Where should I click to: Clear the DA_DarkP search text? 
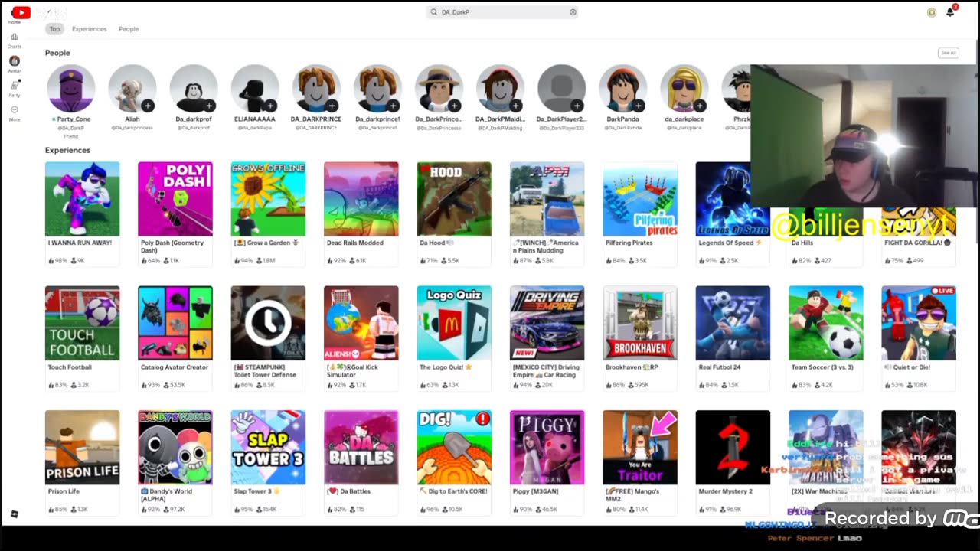573,12
